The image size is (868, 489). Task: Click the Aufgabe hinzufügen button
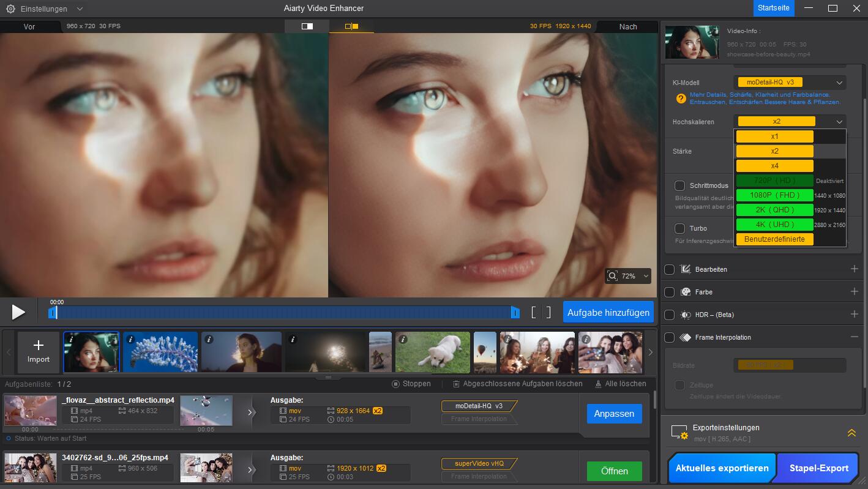click(x=608, y=312)
